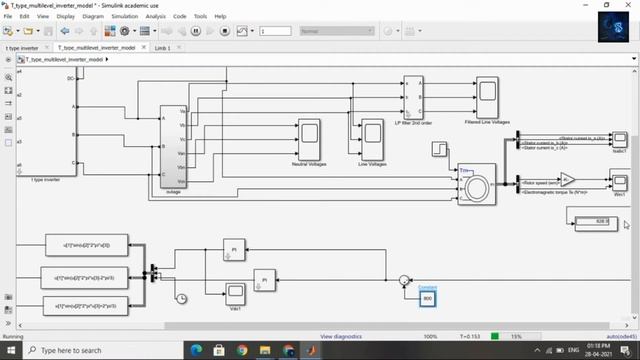Click the View diagnostics link
640x360 pixels.
341,336
